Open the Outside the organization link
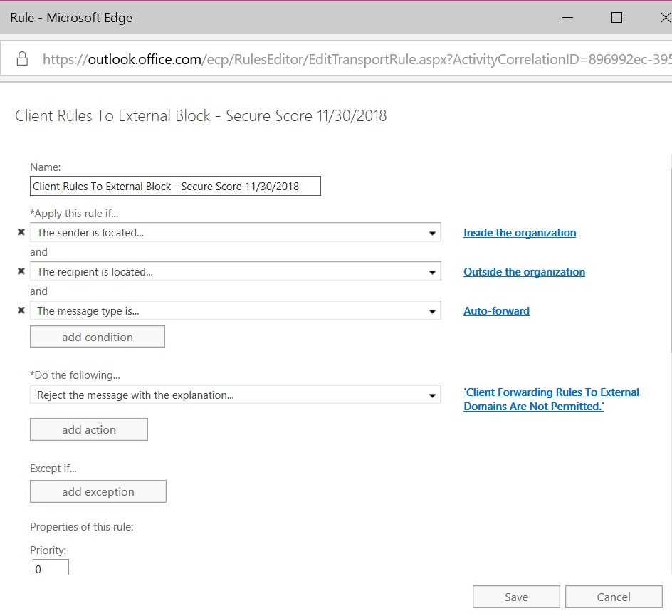This screenshot has width=672, height=616. [x=524, y=272]
